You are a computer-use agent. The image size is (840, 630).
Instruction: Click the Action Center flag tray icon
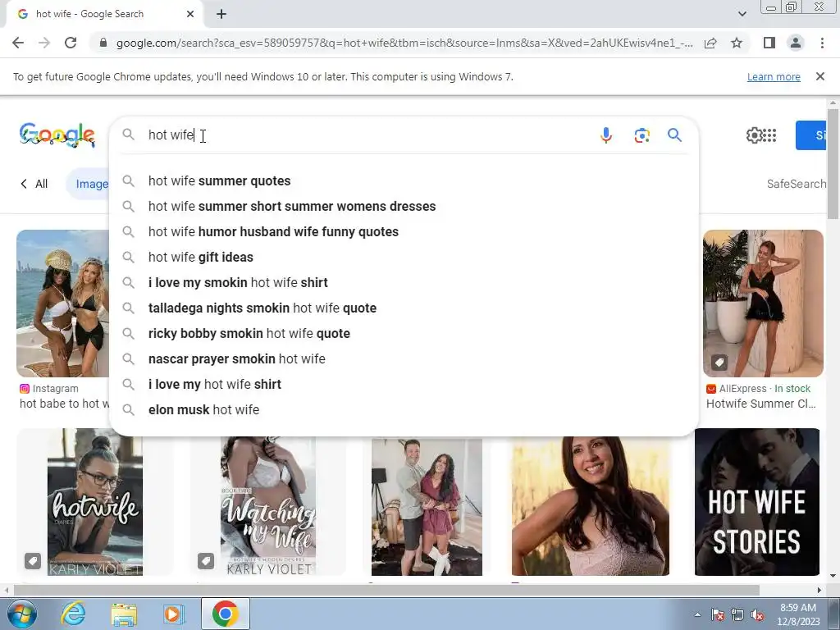click(x=718, y=615)
